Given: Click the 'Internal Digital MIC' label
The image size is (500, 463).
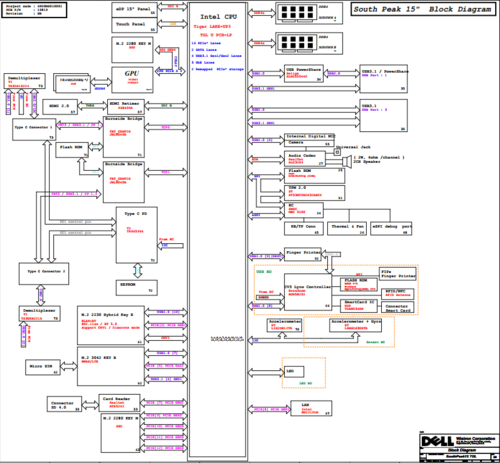Looking at the screenshot, I should click(x=310, y=136).
